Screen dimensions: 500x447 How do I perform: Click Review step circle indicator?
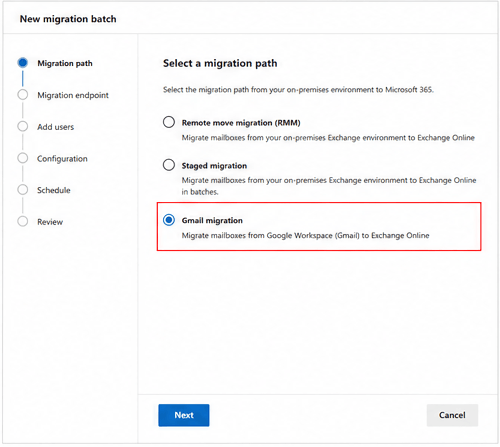click(x=23, y=221)
